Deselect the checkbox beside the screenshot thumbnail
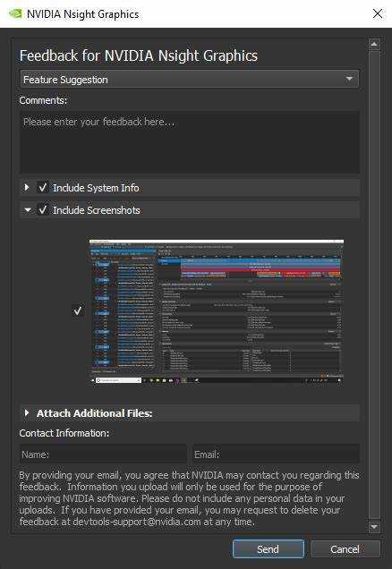 click(77, 310)
